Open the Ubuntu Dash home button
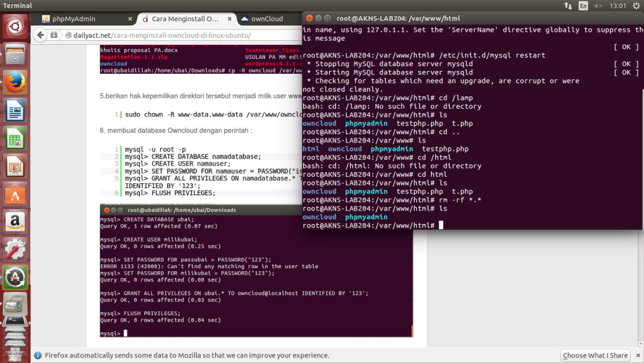This screenshot has width=644, height=363. click(15, 27)
